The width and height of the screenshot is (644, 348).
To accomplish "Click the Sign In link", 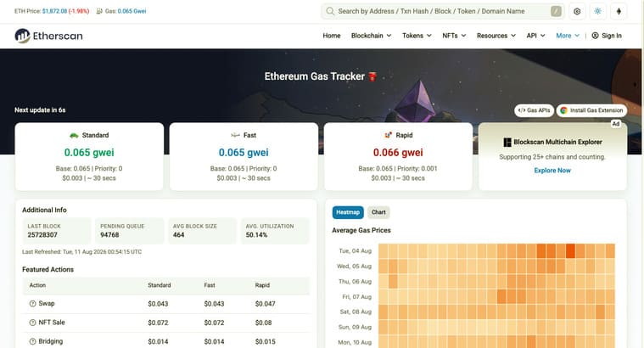I will (x=612, y=36).
